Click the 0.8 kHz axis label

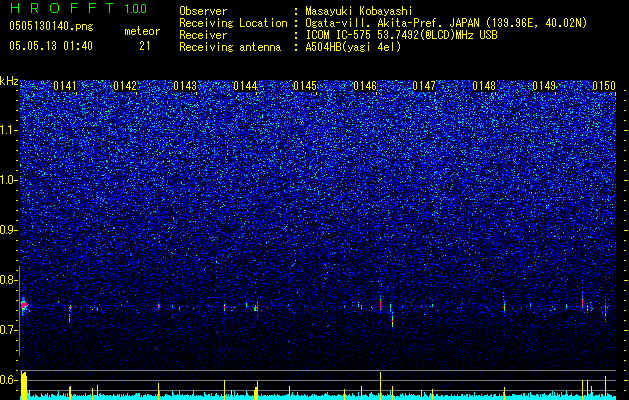click(8, 280)
